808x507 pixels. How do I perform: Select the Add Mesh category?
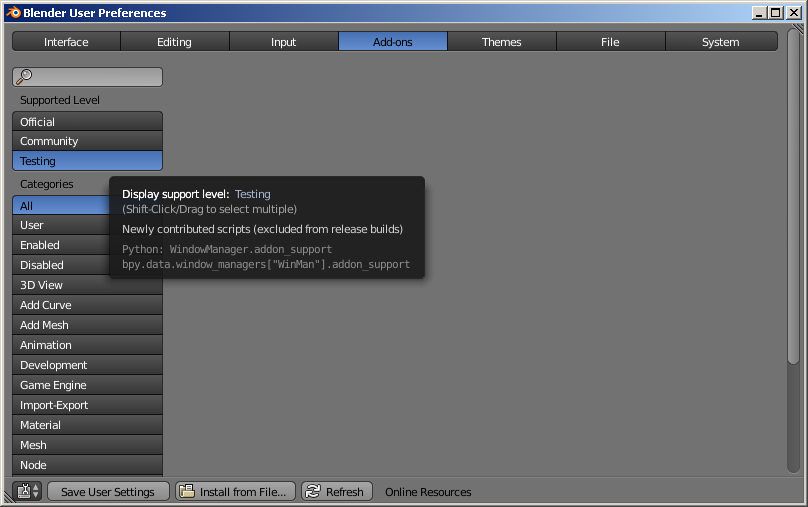(87, 325)
